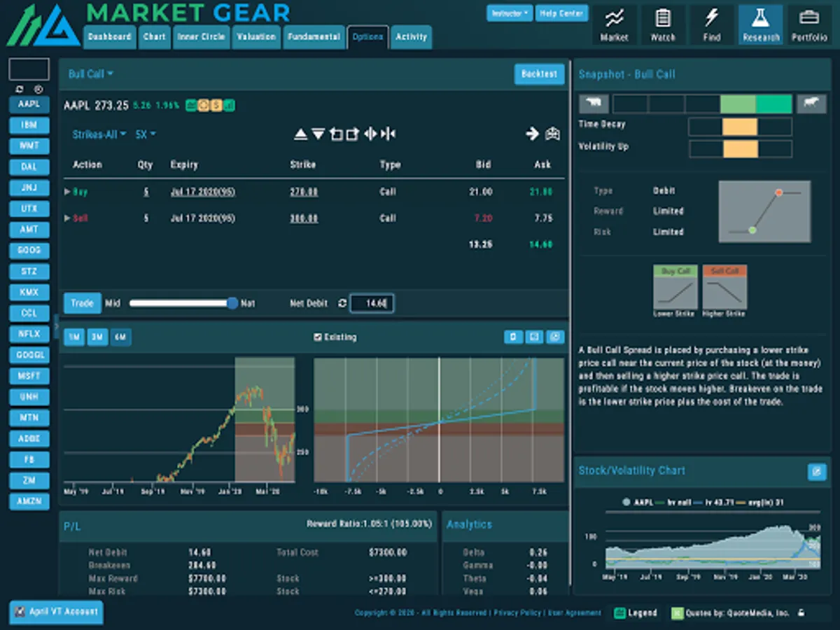
Task: Click the Net Debit input field
Action: [372, 303]
